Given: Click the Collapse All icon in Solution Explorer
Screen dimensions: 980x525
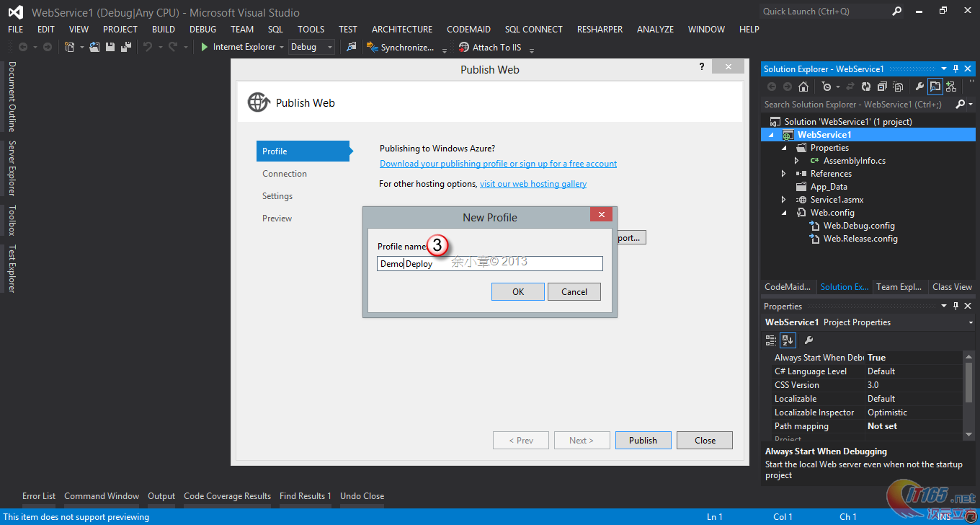Looking at the screenshot, I should tap(882, 87).
